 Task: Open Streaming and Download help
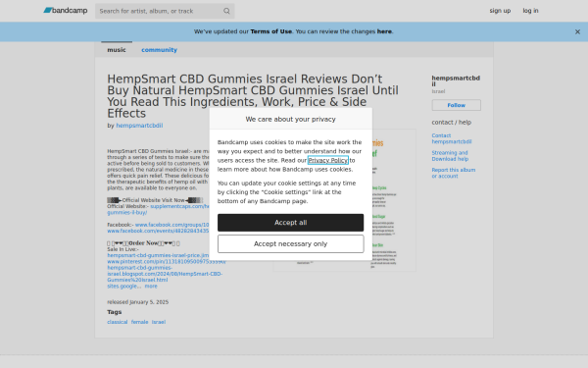click(x=450, y=156)
